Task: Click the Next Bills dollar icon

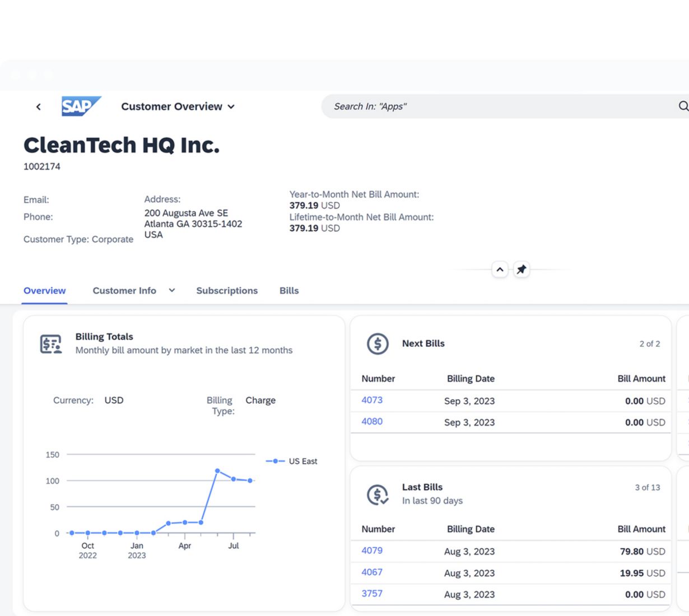Action: tap(378, 344)
